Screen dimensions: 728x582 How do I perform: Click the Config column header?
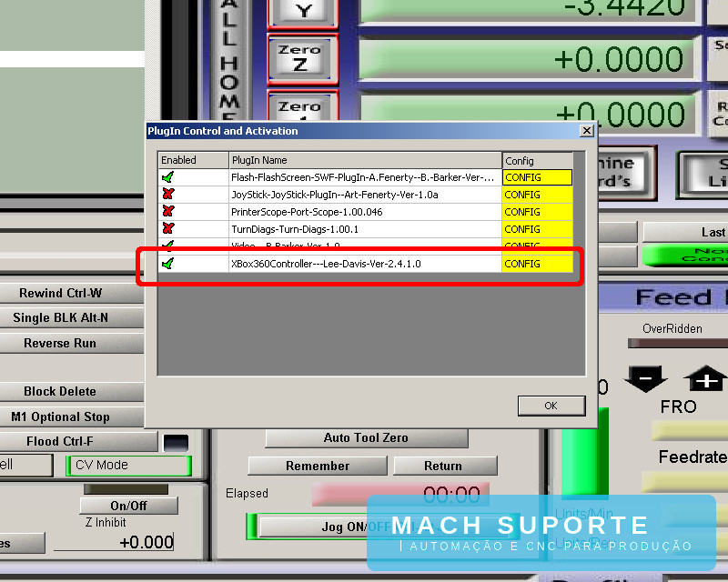[x=537, y=161]
